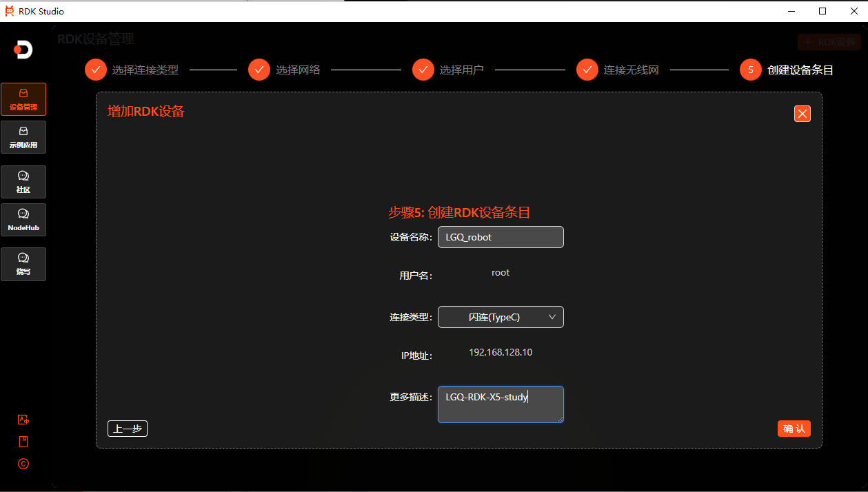The width and height of the screenshot is (868, 492).
Task: Click the 连接无线网 step label
Action: pos(632,70)
